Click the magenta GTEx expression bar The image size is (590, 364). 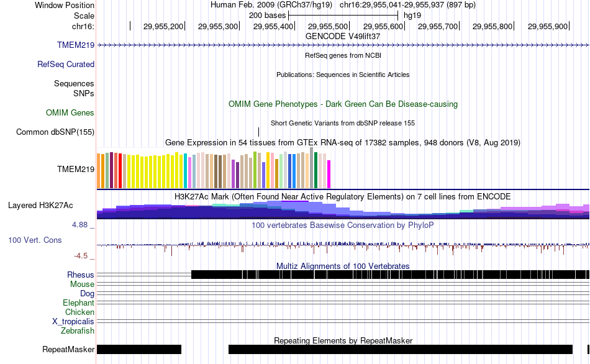click(329, 175)
